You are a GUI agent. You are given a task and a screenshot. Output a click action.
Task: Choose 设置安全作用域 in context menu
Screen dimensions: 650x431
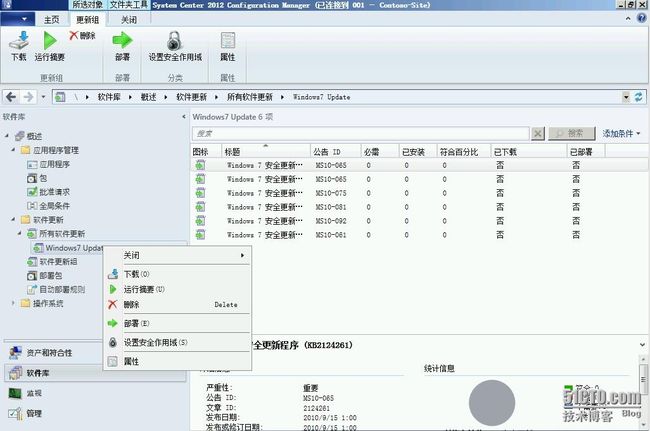177,342
